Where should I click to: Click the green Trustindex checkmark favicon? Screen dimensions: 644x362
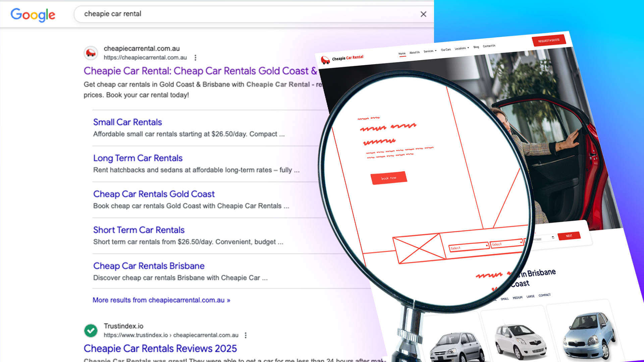tap(91, 330)
